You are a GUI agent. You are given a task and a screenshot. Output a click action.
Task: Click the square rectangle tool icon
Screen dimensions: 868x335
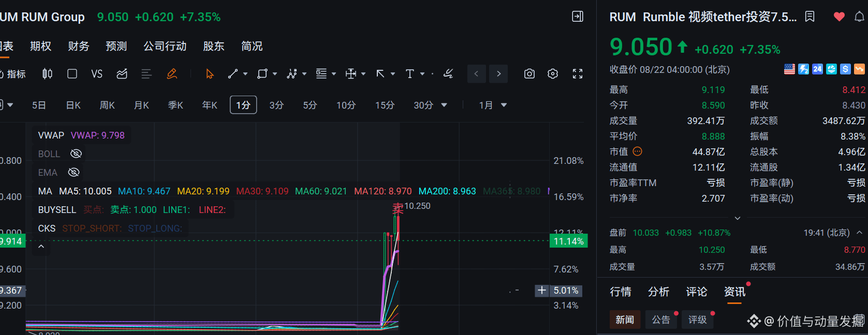point(72,74)
